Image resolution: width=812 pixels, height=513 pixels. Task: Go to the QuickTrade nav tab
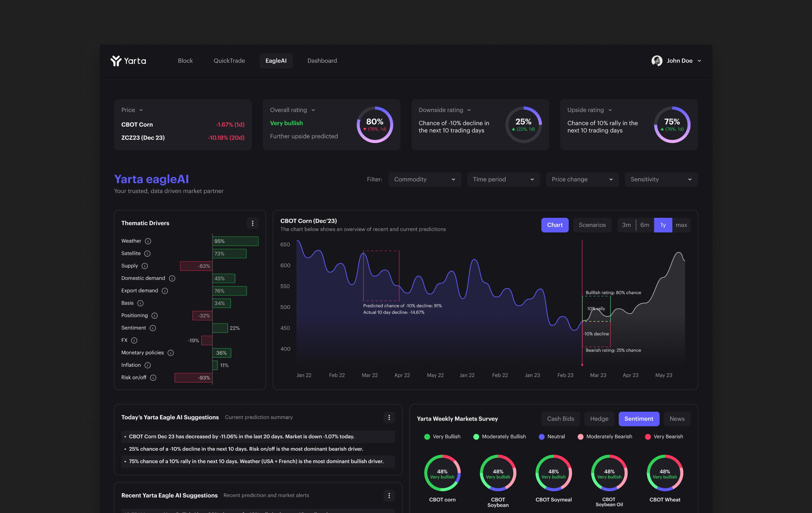tap(229, 61)
